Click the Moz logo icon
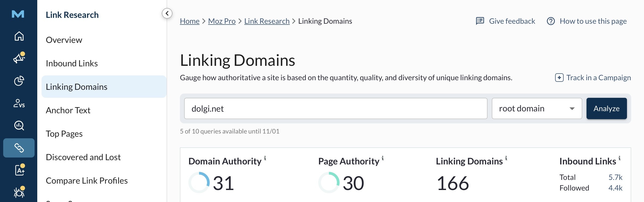 18,14
